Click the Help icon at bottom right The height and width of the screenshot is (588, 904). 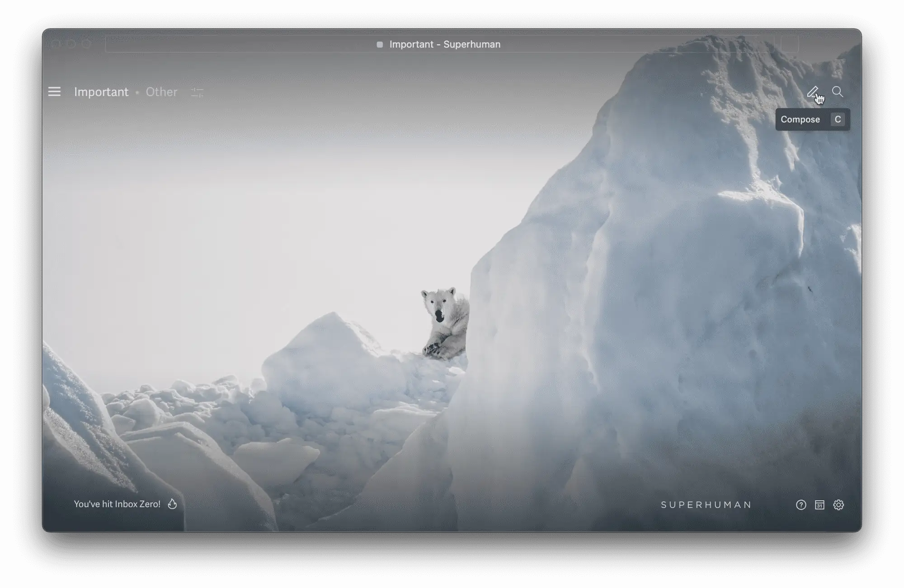pos(800,504)
